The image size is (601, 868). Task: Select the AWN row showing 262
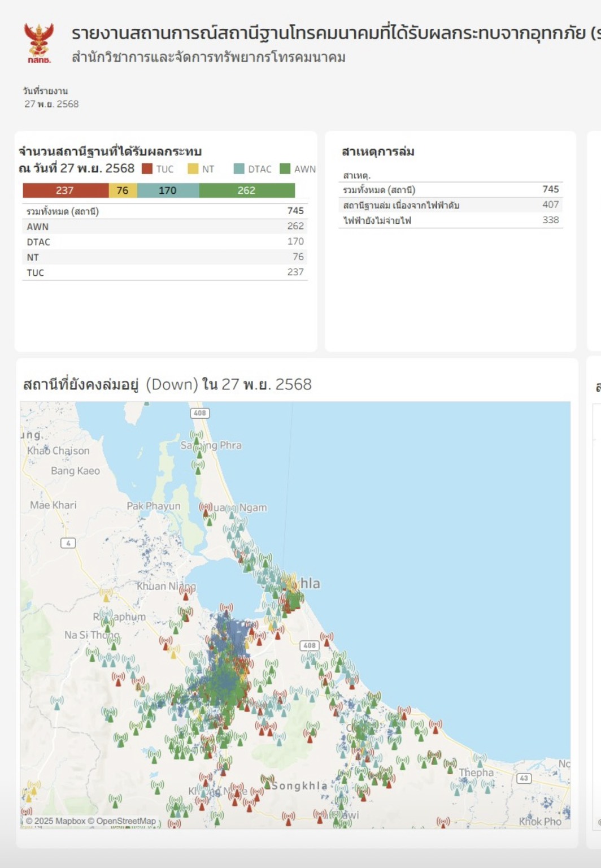coord(165,226)
